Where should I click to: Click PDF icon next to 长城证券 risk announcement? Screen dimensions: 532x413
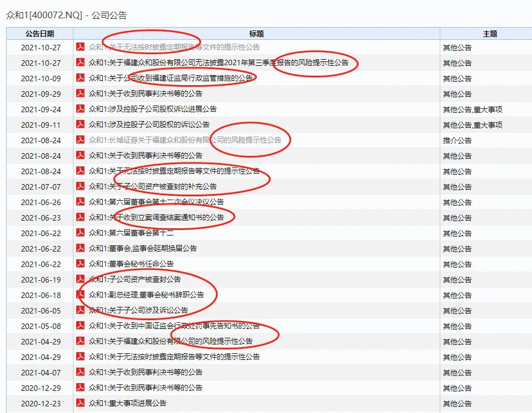coord(80,140)
